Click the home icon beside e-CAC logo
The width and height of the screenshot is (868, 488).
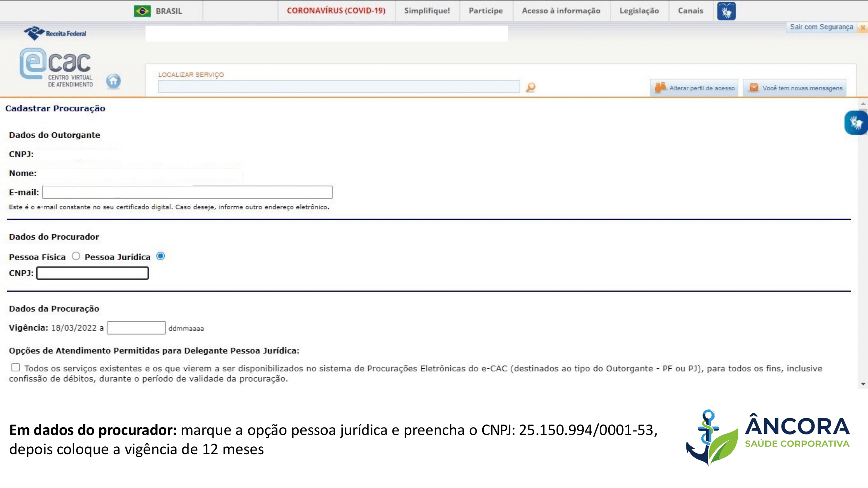pos(113,81)
